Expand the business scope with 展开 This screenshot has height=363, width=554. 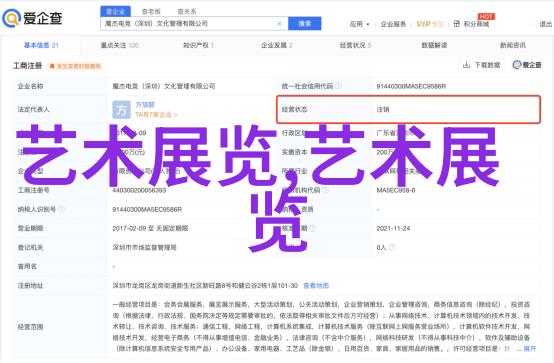(529, 349)
